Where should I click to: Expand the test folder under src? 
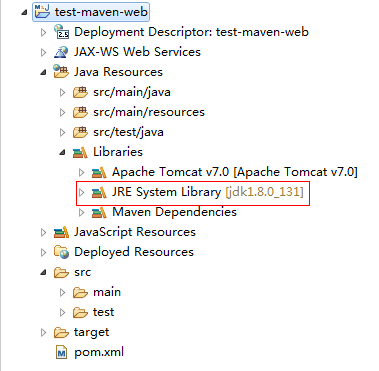tap(62, 312)
